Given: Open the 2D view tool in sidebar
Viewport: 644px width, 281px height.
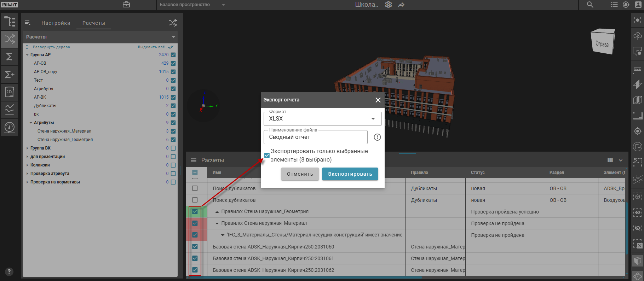Looking at the screenshot, I should (10, 92).
